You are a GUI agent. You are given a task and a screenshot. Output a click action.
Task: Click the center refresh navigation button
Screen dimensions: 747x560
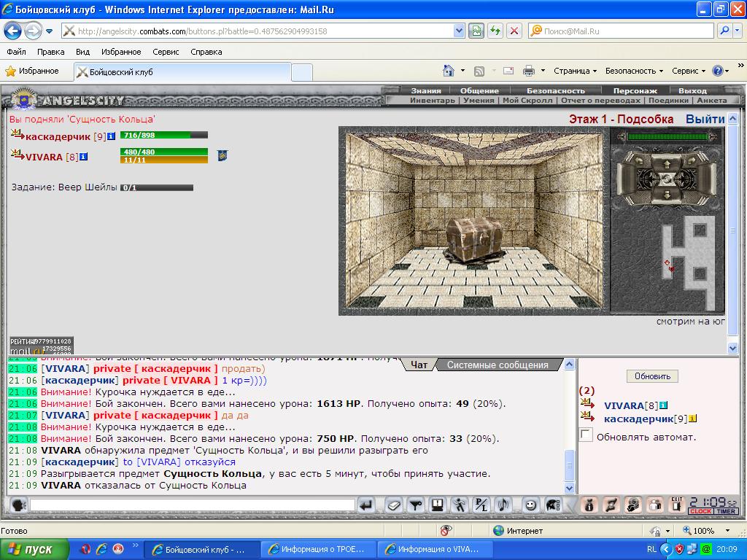pyautogui.click(x=667, y=179)
